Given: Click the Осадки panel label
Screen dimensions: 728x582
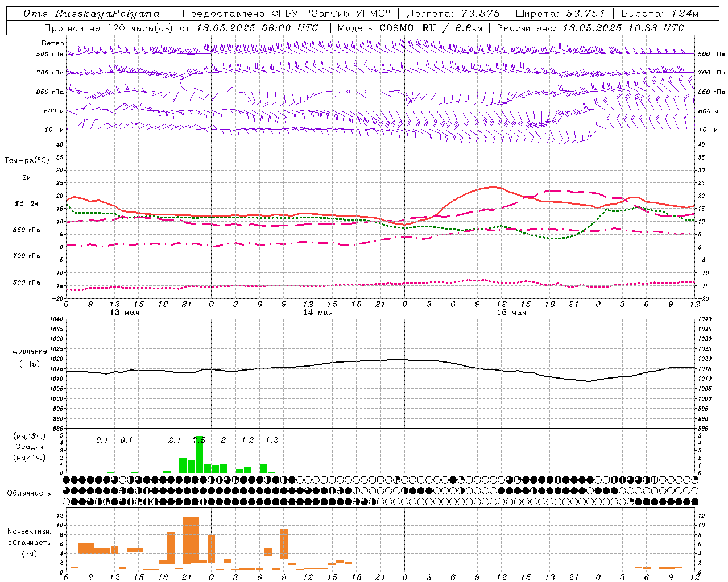Looking at the screenshot, I should pyautogui.click(x=30, y=447).
